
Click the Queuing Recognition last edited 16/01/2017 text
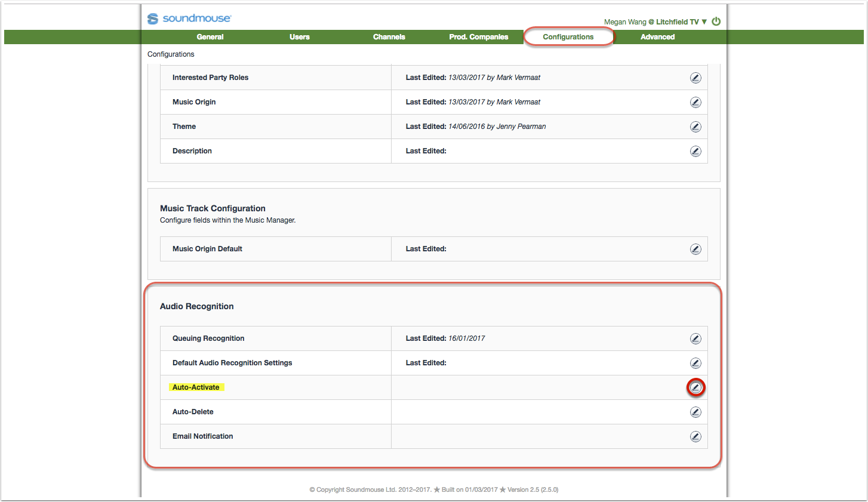[445, 338]
